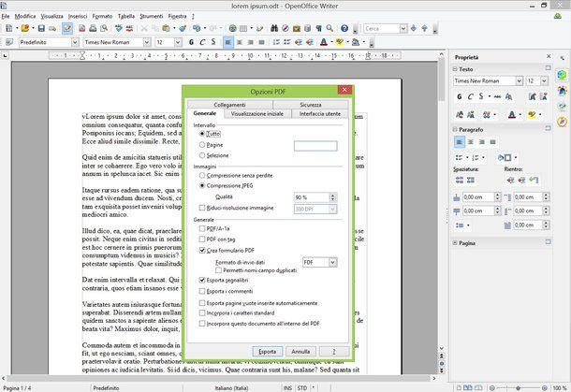Run spelling and grammar check icon

coord(119,28)
